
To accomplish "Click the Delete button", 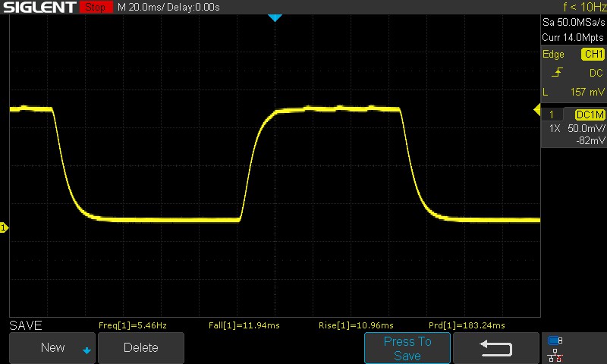I will pyautogui.click(x=141, y=348).
